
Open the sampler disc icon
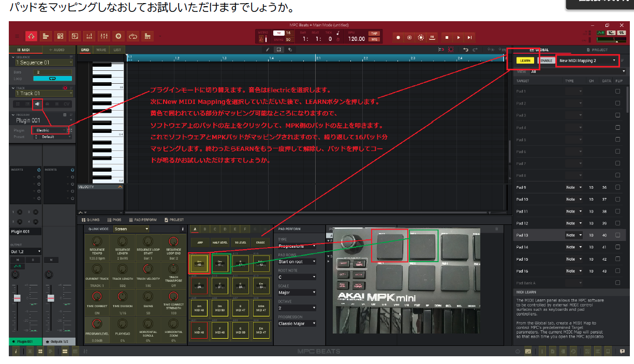pyautogui.click(x=119, y=36)
